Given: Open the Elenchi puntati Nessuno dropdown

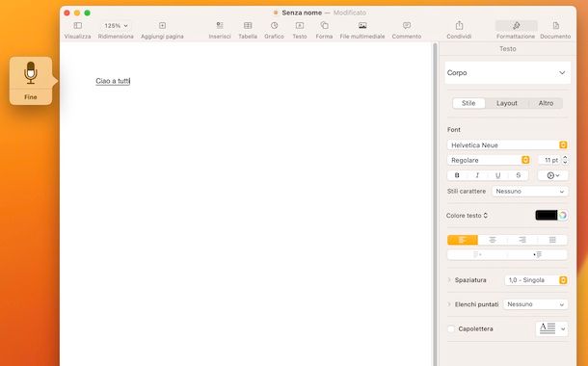Looking at the screenshot, I should [536, 304].
